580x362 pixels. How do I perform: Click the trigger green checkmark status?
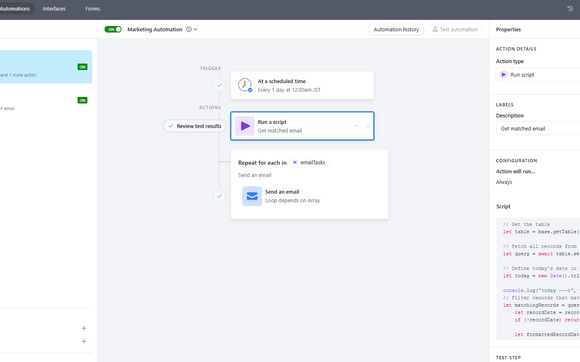point(219,85)
